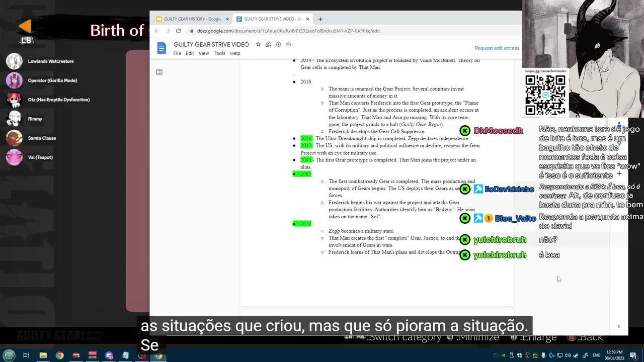Click the highlighted year 2026
The width and height of the screenshot is (644, 362).
pos(306,138)
